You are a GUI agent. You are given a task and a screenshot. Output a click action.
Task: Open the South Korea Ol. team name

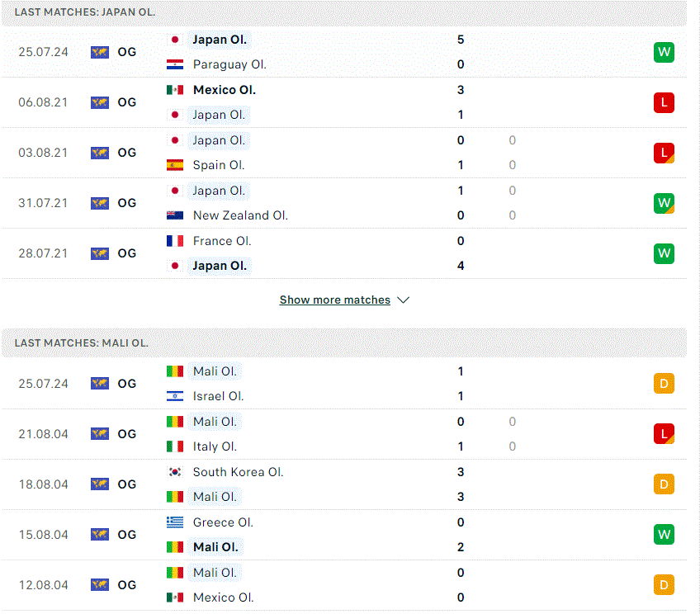[x=238, y=472]
